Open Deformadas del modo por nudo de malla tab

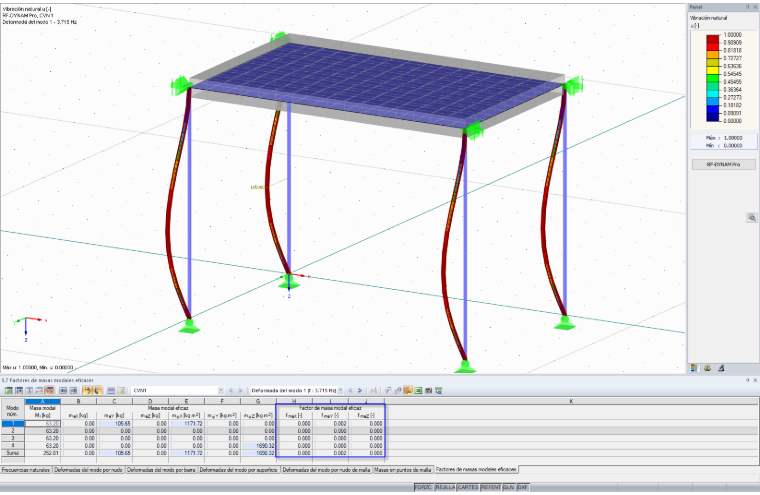point(327,470)
